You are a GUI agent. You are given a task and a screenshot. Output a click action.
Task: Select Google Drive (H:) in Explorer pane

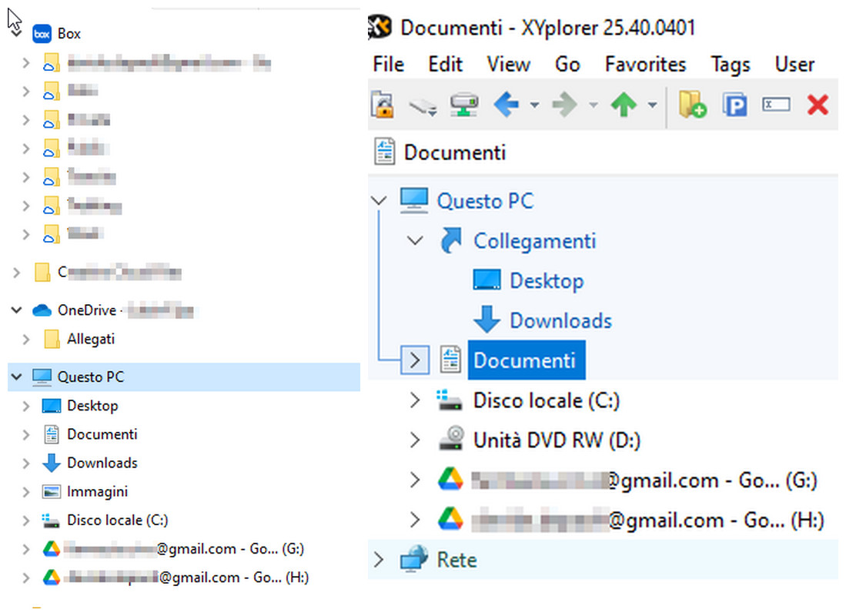[x=187, y=577]
